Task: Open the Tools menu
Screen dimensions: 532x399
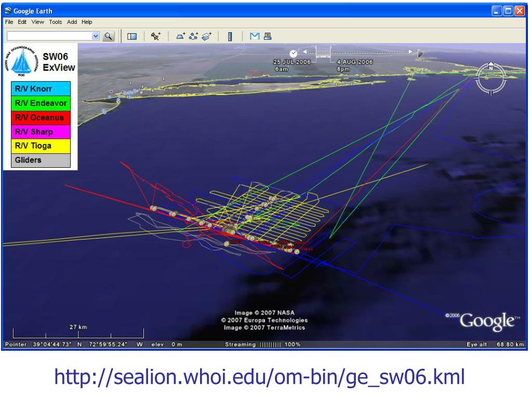Action: tap(55, 22)
